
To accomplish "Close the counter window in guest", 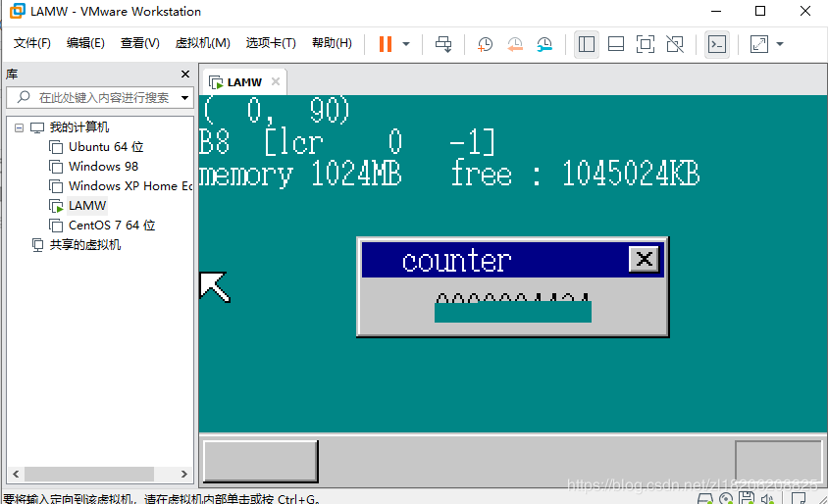I will click(644, 259).
